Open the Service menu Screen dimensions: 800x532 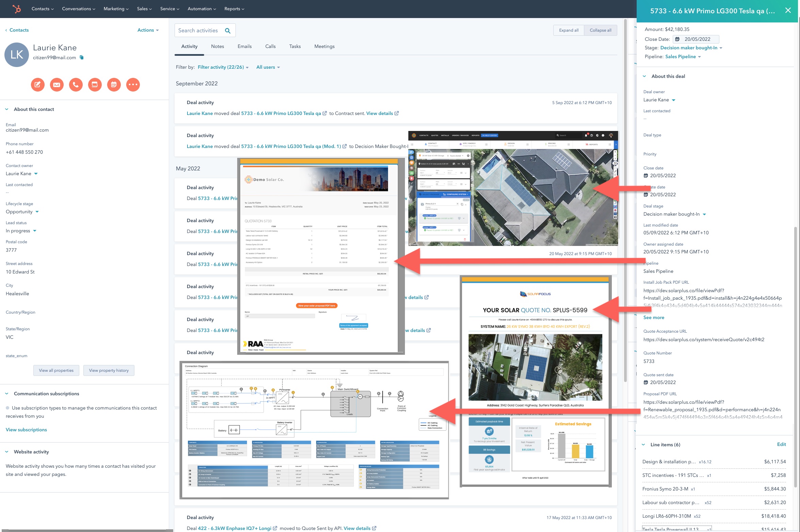(x=170, y=9)
